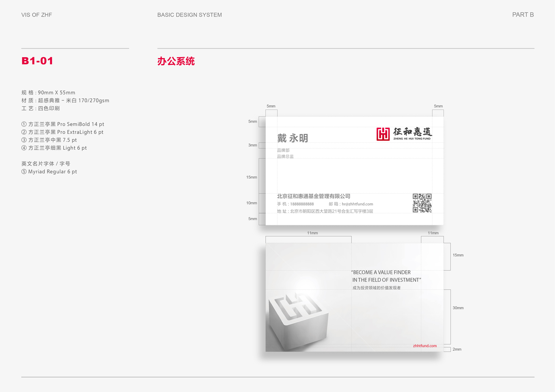This screenshot has height=392, width=555.
Task: Click the phone number 18888888888
Action: coord(302,204)
